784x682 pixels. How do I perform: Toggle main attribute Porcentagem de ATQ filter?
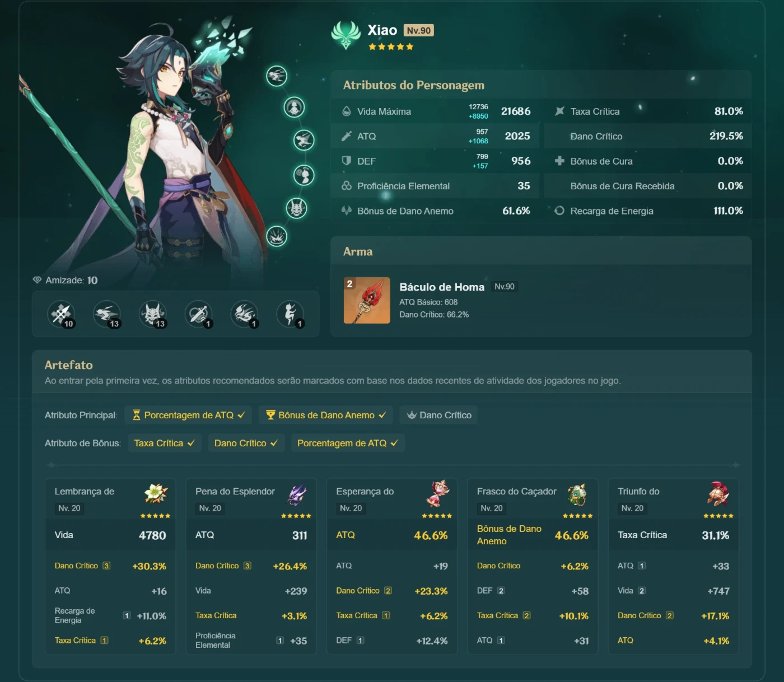188,415
